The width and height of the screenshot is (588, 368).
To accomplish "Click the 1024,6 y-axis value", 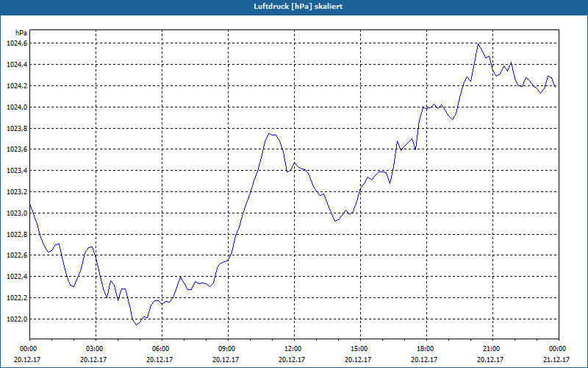I will [x=17, y=43].
